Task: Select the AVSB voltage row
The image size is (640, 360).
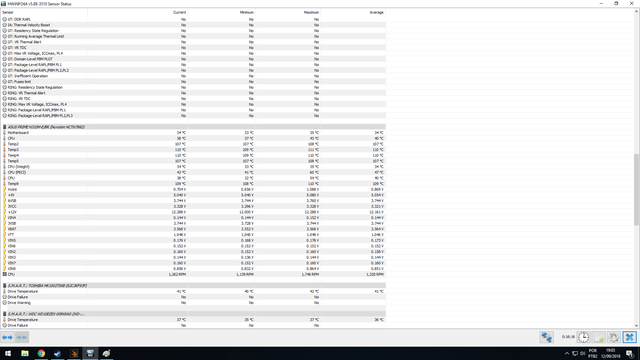Action: pyautogui.click(x=193, y=201)
